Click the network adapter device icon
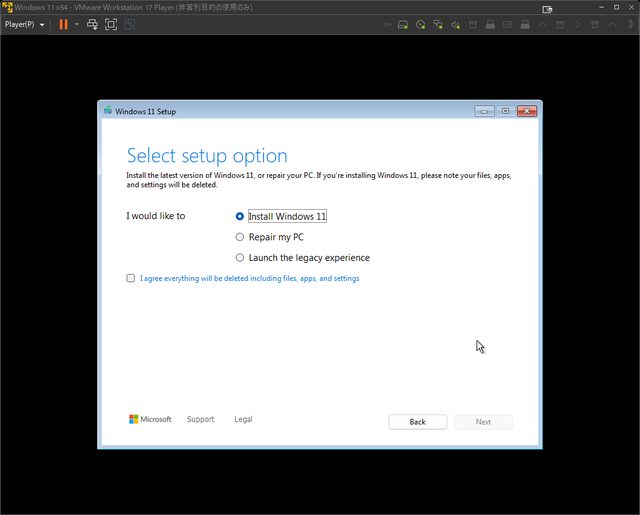Image resolution: width=640 pixels, height=515 pixels. click(x=438, y=24)
